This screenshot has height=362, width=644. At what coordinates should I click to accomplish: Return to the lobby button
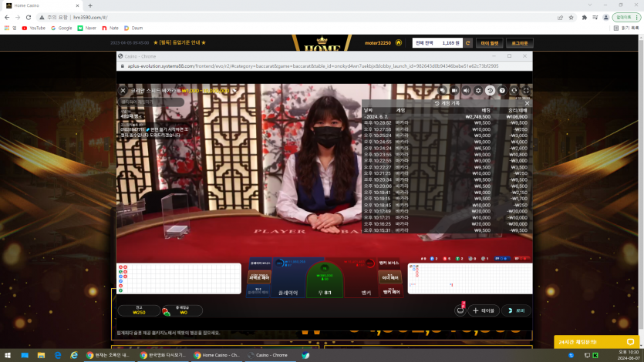tap(516, 310)
